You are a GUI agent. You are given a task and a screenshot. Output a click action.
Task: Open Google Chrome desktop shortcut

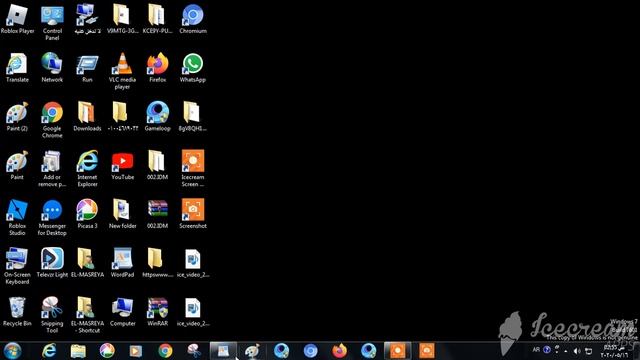pyautogui.click(x=52, y=120)
